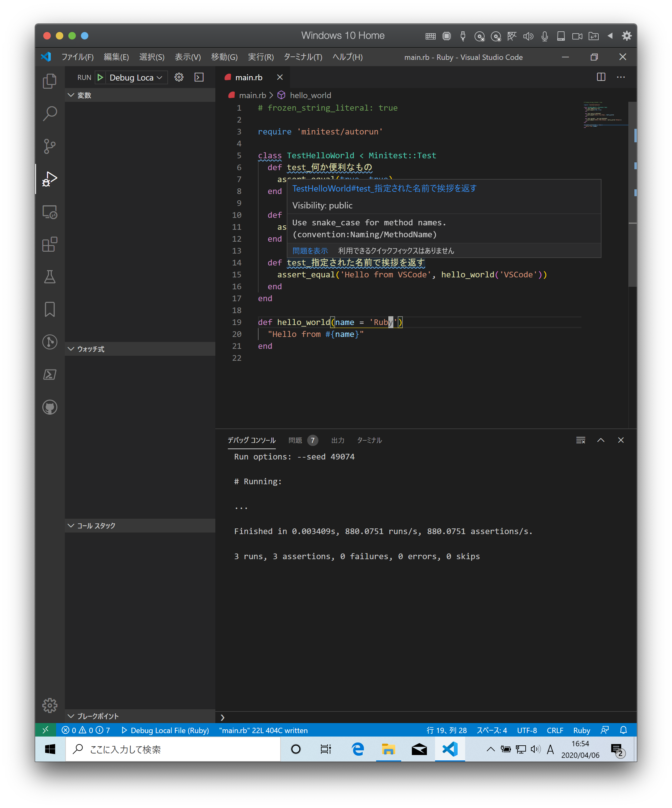This screenshot has height=808, width=672.
Task: Start debugging with green play button
Action: click(100, 77)
